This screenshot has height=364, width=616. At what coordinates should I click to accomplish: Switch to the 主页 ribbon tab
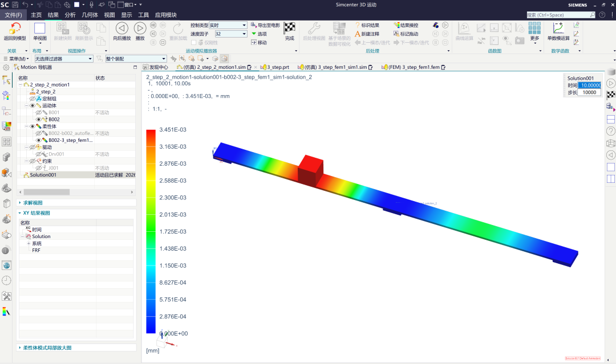(36, 15)
